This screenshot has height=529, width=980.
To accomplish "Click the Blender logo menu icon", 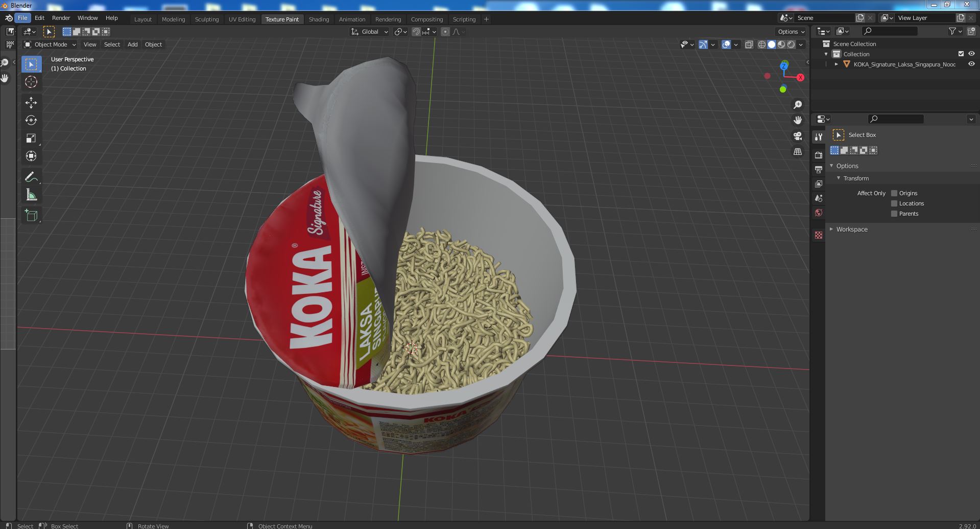I will pyautogui.click(x=9, y=18).
